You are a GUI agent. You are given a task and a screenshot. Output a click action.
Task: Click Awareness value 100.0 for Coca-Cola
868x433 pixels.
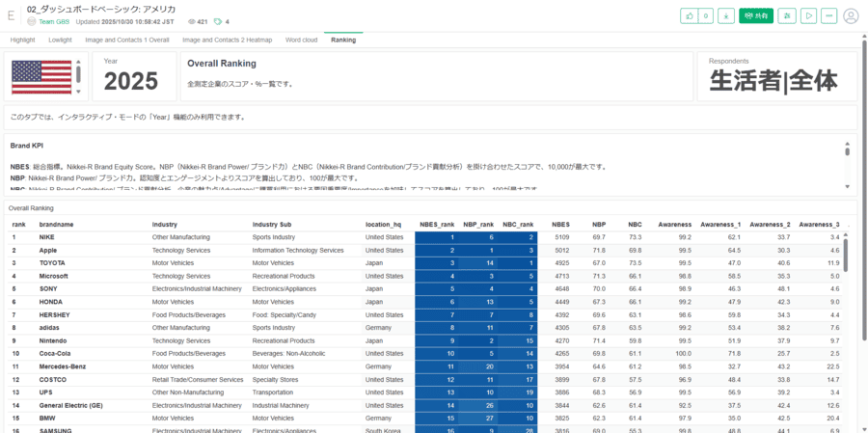tap(683, 353)
